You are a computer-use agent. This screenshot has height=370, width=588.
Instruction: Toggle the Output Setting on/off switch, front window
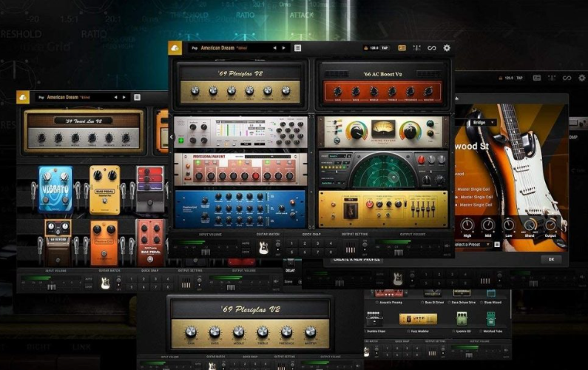[365, 247]
